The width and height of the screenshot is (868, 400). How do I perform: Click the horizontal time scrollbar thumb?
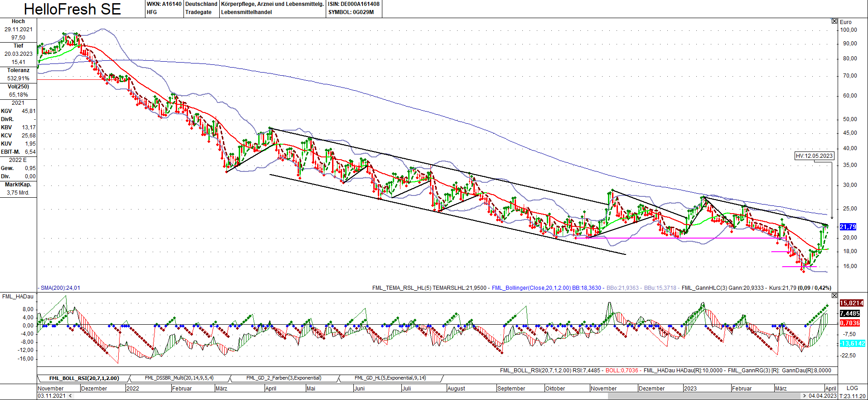(704, 396)
